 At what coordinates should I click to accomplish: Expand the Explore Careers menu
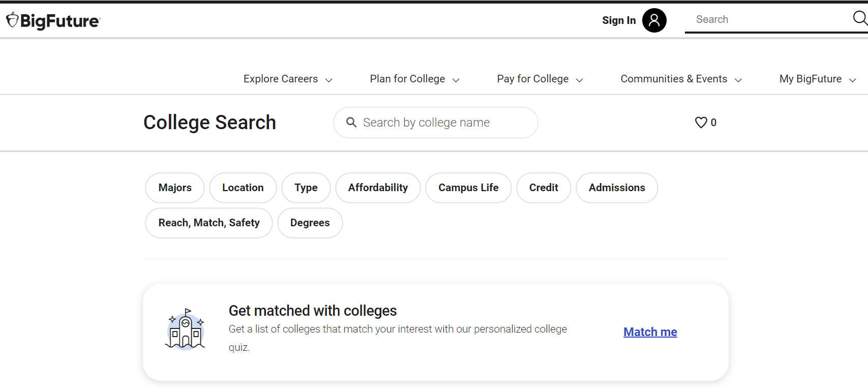(x=288, y=79)
